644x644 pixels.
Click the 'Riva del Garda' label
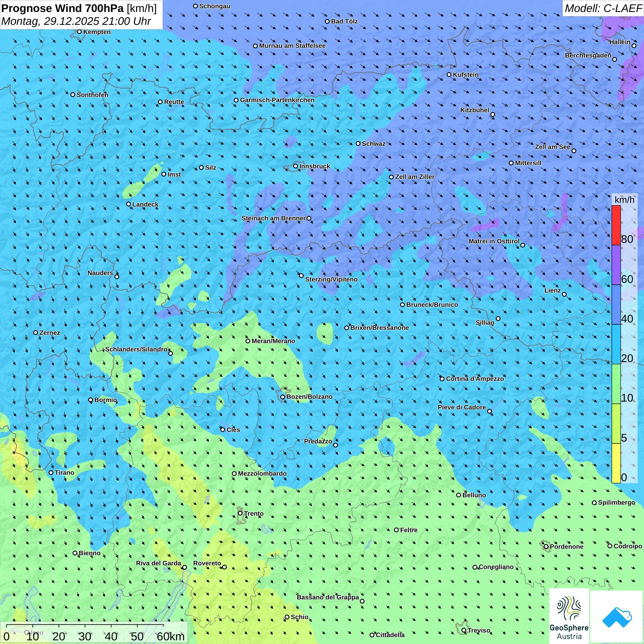pos(159,563)
